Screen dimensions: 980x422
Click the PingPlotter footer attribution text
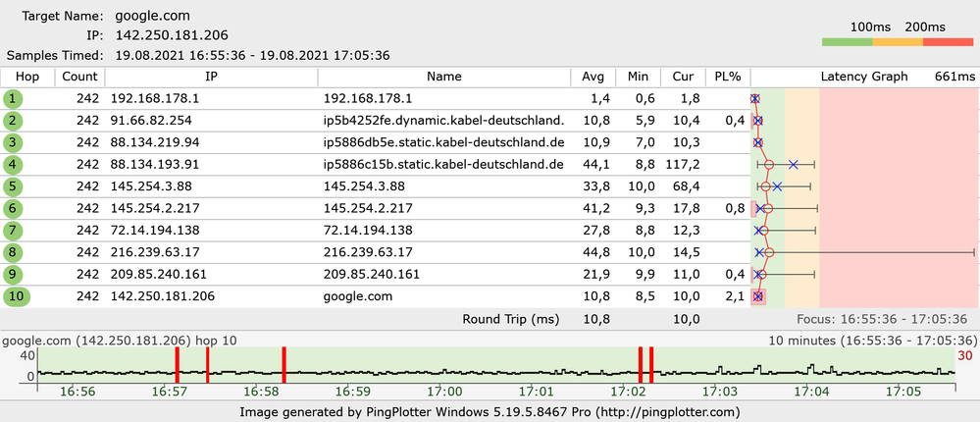(x=490, y=412)
